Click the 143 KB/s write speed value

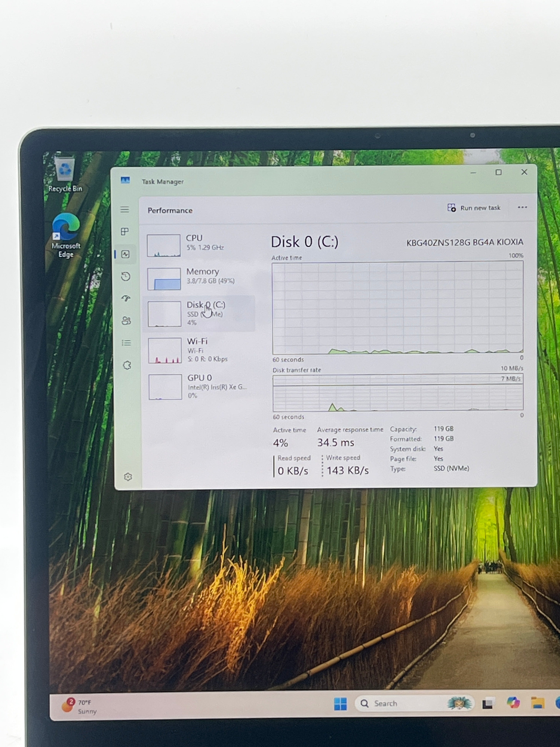(x=348, y=470)
